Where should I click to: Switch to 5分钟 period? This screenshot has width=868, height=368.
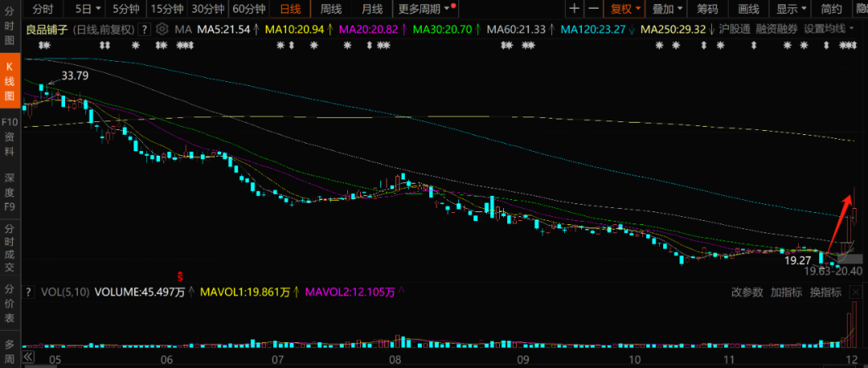pos(125,8)
